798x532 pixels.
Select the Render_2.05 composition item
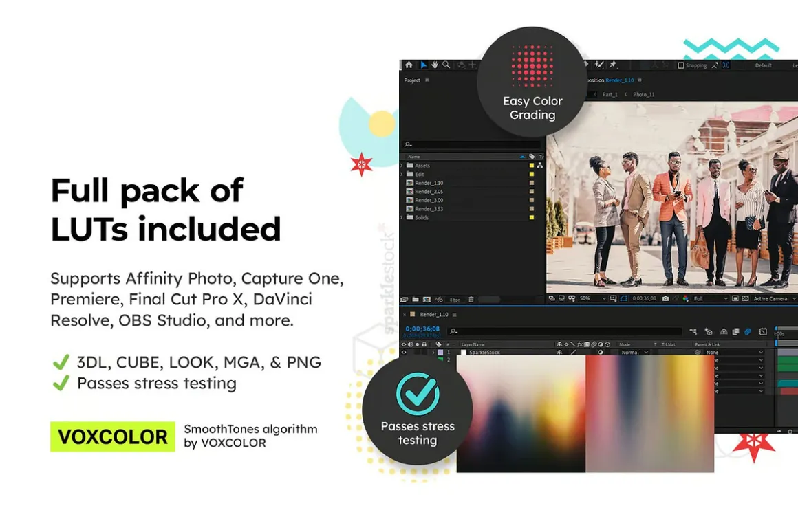tap(424, 191)
